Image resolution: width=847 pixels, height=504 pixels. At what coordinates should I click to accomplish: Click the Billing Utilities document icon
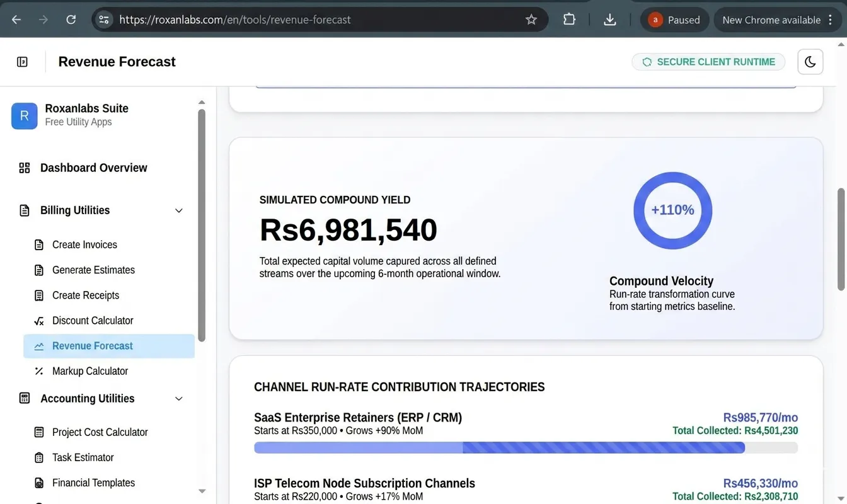click(25, 210)
